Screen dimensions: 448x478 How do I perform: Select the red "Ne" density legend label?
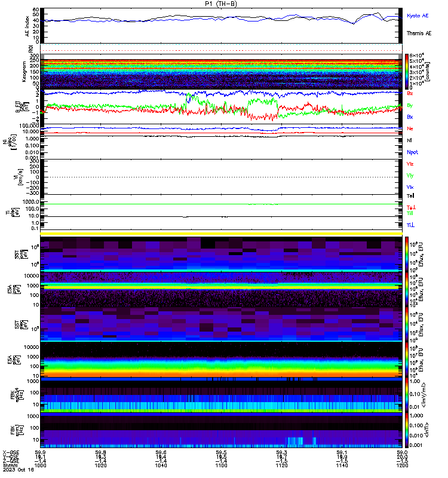point(410,128)
